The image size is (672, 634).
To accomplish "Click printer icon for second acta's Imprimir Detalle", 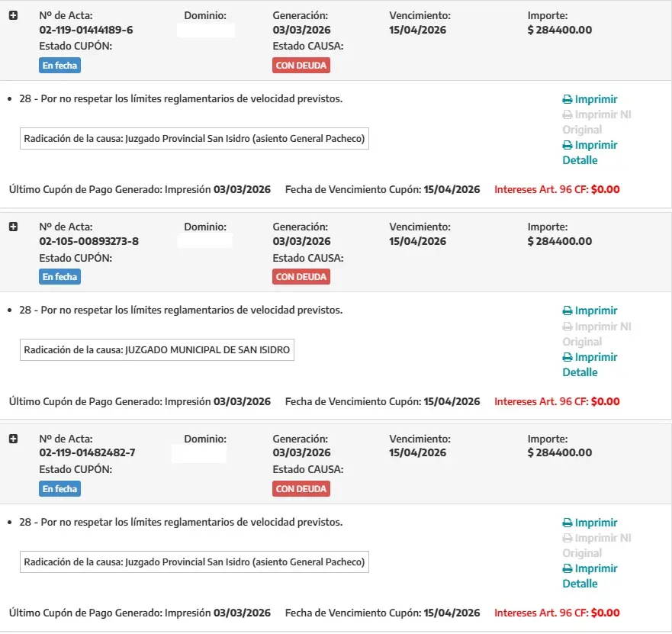I will [x=567, y=357].
